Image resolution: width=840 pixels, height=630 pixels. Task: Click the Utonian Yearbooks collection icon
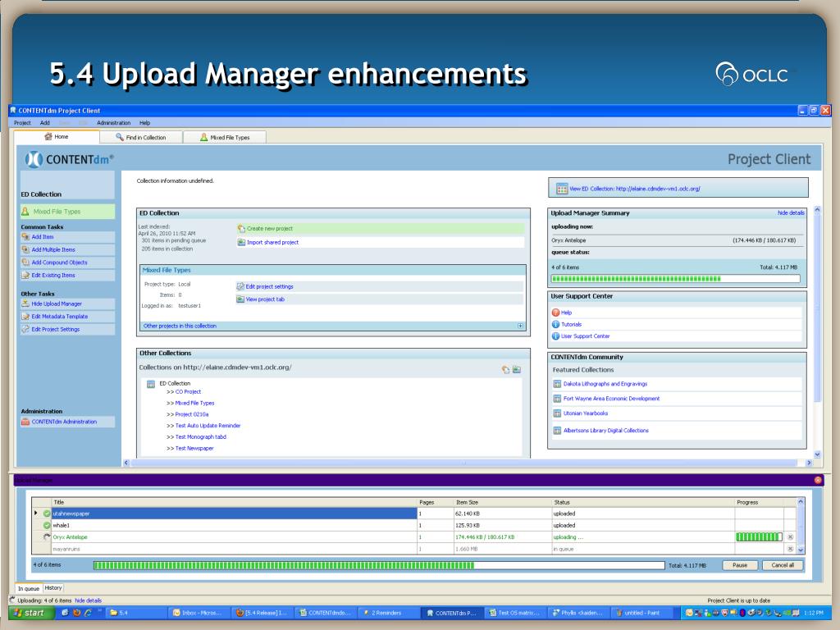[x=557, y=413]
